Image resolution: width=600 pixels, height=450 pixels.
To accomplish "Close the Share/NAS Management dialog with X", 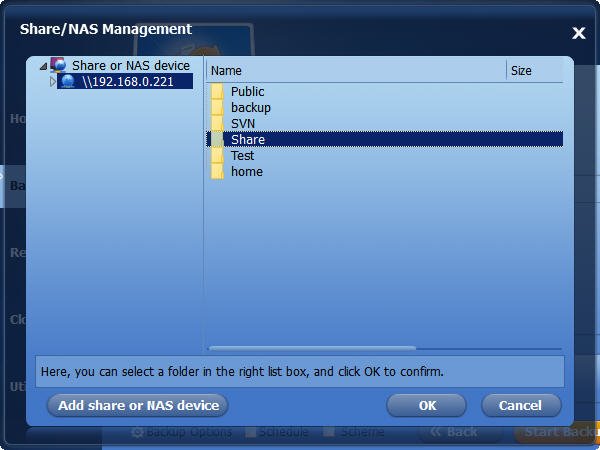I will click(x=579, y=33).
